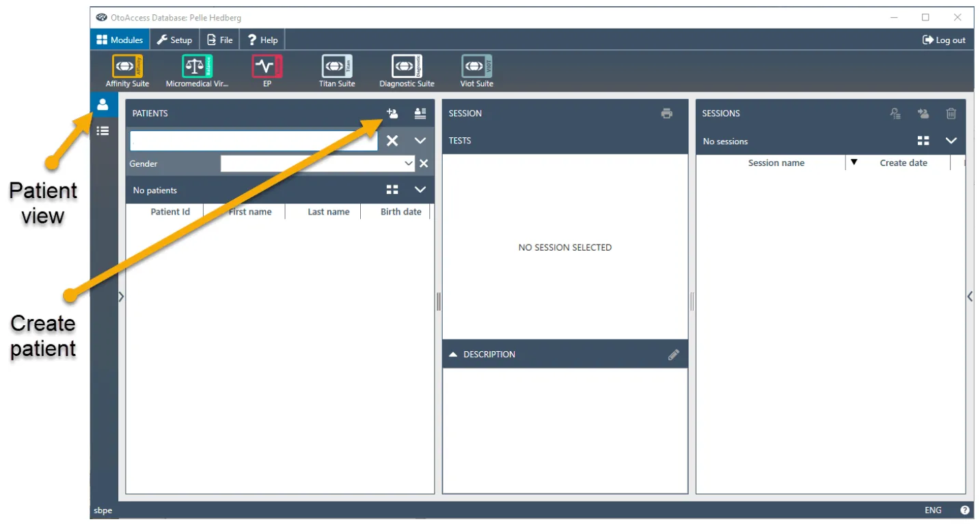
Task: Launch the Titan Suite module
Action: point(337,72)
